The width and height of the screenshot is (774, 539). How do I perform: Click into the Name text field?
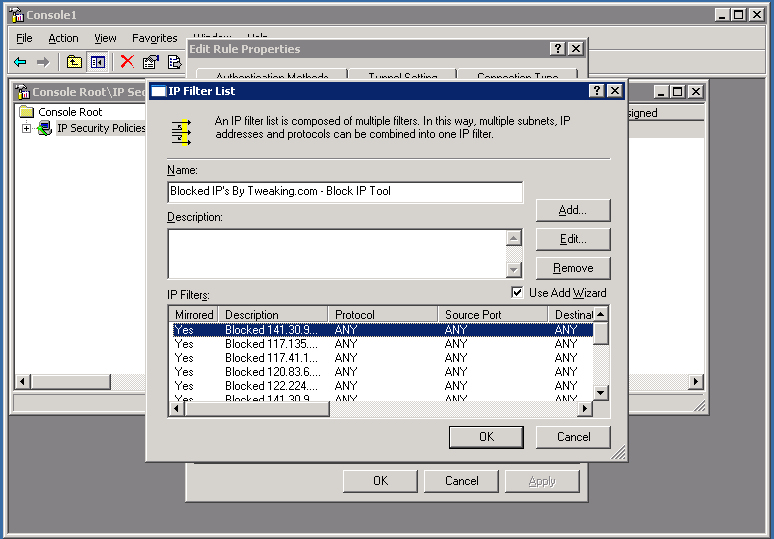pyautogui.click(x=345, y=191)
